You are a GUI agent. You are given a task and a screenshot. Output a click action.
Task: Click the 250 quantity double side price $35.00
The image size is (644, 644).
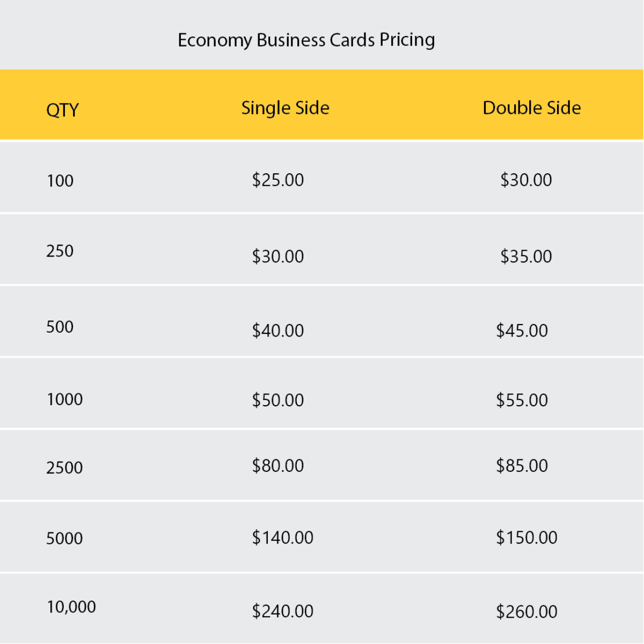526,256
